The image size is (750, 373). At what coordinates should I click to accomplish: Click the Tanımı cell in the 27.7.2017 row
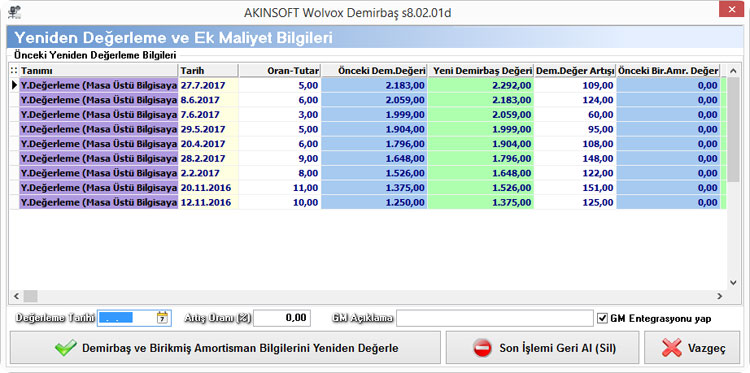pos(99,86)
